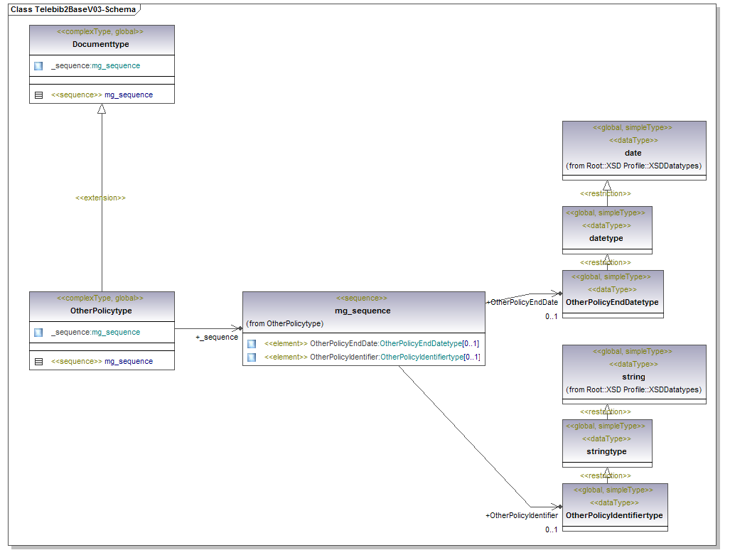The height and width of the screenshot is (560, 735).
Task: Select the Class Telebib2BaseV03-Schema diagram title tab
Action: coord(74,9)
